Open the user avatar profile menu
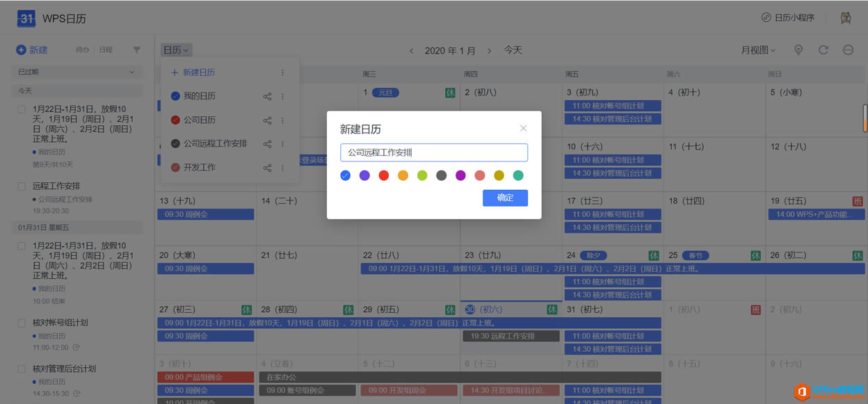The height and width of the screenshot is (404, 868). (846, 18)
